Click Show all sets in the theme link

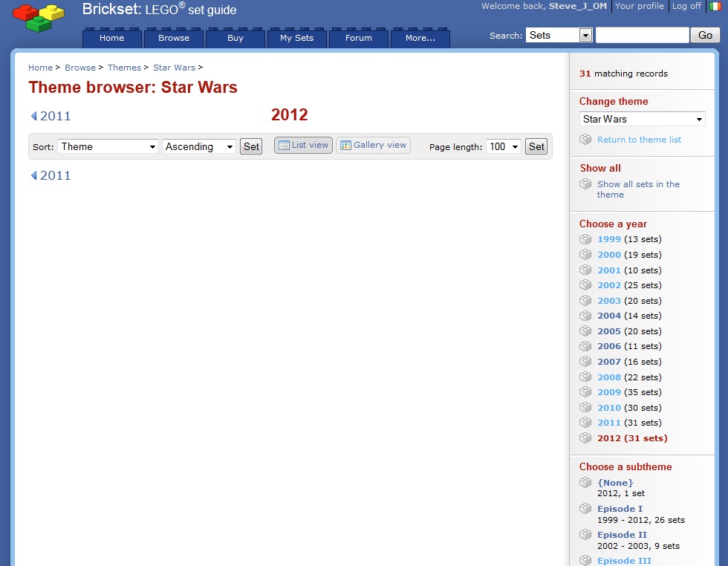[x=638, y=189]
